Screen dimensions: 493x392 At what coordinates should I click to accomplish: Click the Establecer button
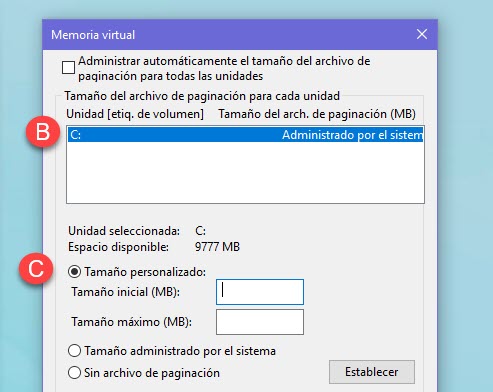(x=372, y=372)
